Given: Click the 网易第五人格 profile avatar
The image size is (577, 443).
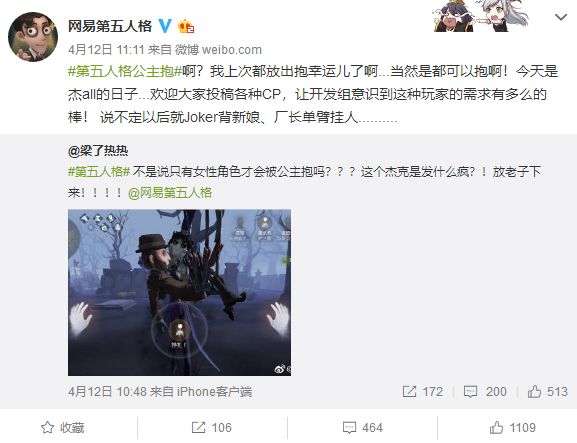Looking at the screenshot, I should pyautogui.click(x=33, y=37).
